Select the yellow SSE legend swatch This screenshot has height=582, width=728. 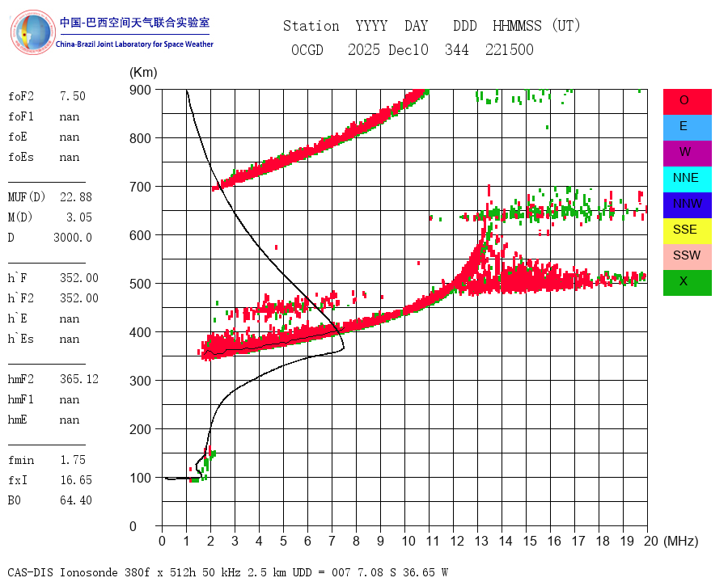(687, 231)
